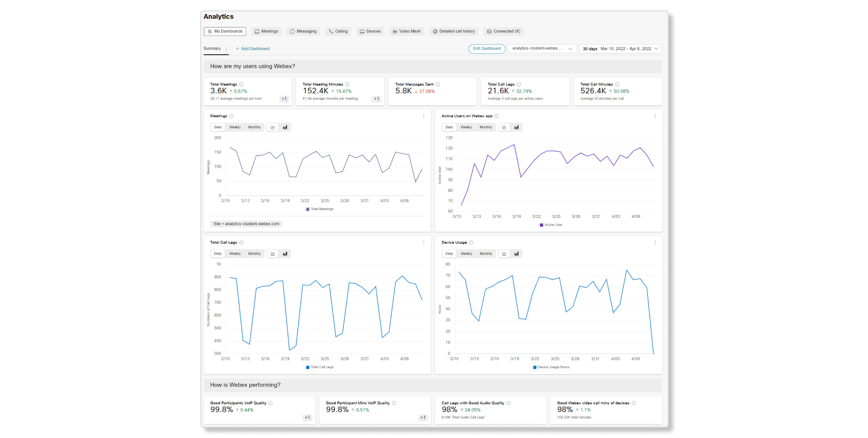Select the Summary dashboard tab
The width and height of the screenshot is (868, 438).
coord(212,48)
